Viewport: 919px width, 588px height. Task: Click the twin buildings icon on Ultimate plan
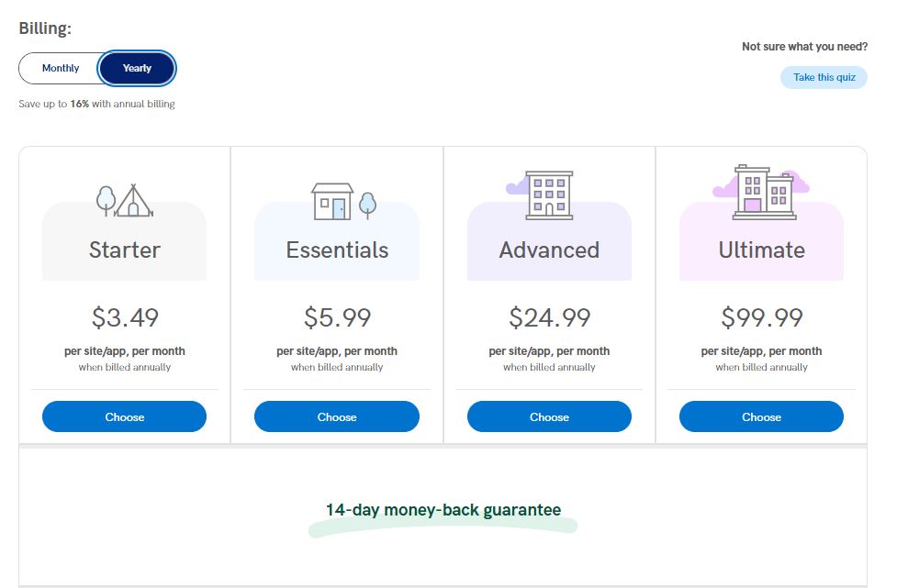[764, 192]
